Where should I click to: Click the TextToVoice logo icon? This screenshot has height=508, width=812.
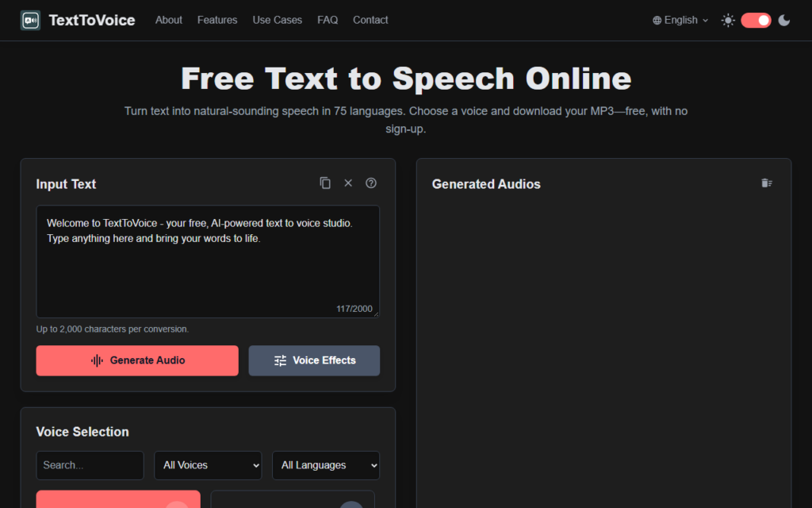pos(31,20)
